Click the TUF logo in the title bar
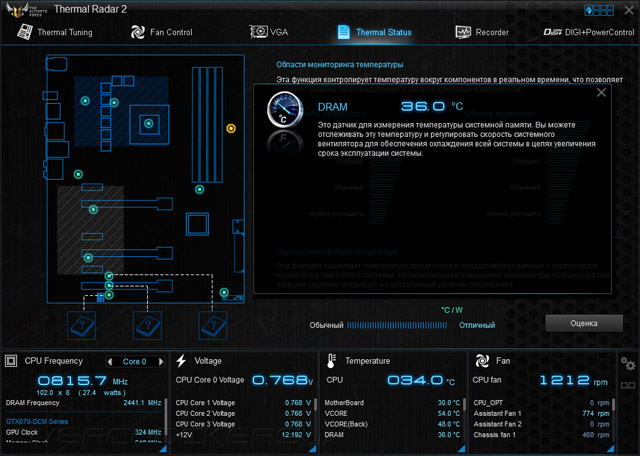 (27, 10)
